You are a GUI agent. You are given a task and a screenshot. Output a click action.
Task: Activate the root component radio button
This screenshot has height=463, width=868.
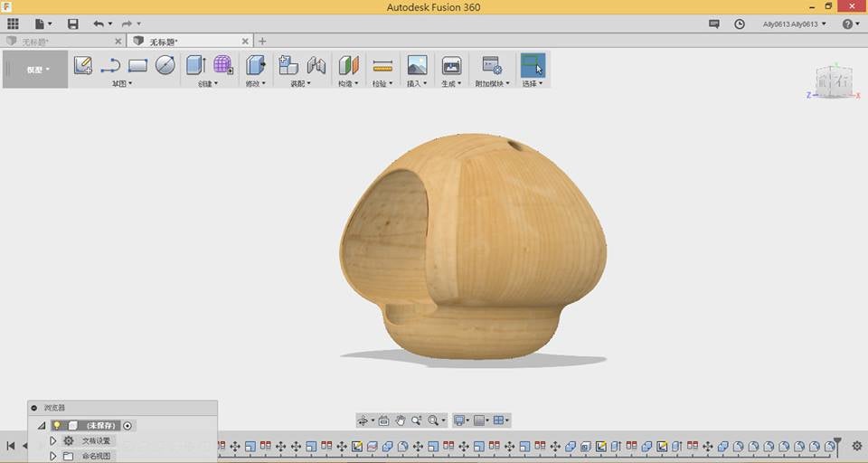point(127,425)
